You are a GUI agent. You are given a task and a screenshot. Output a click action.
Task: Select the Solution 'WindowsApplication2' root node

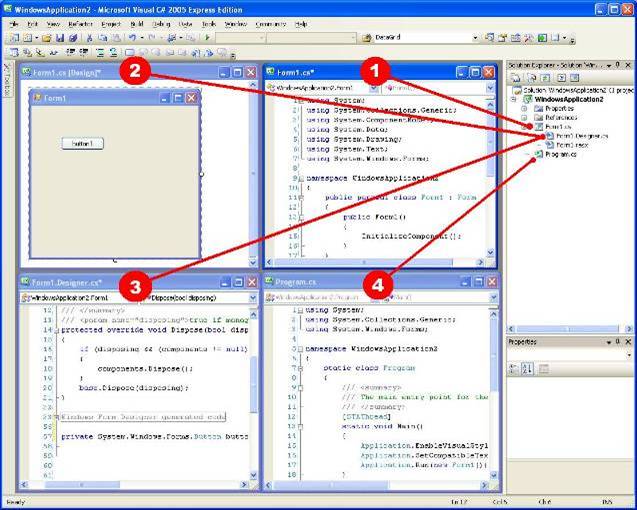pyautogui.click(x=577, y=90)
